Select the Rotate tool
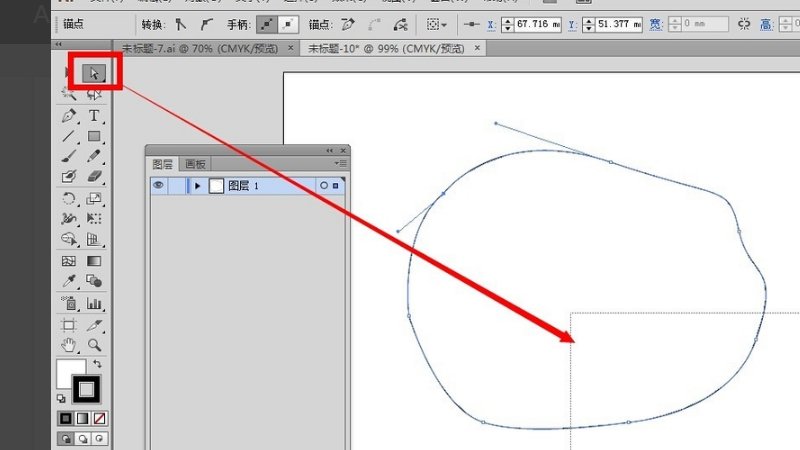The width and height of the screenshot is (800, 450). point(68,198)
